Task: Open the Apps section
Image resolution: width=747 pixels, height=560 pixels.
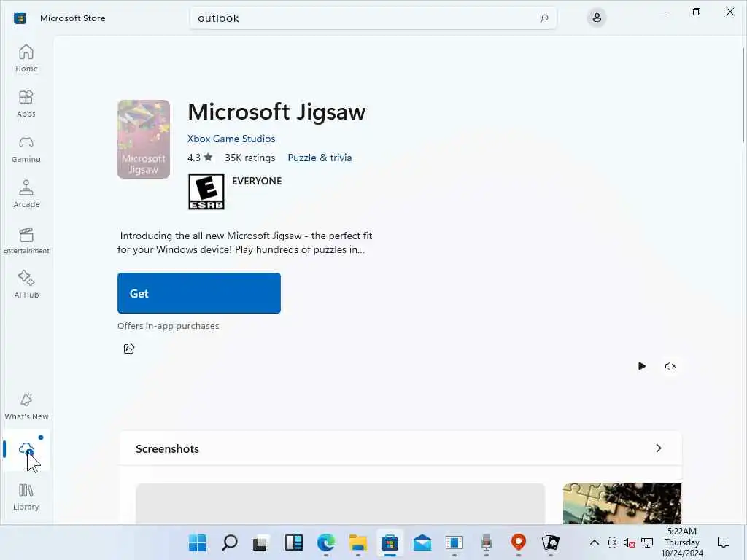Action: [x=26, y=104]
